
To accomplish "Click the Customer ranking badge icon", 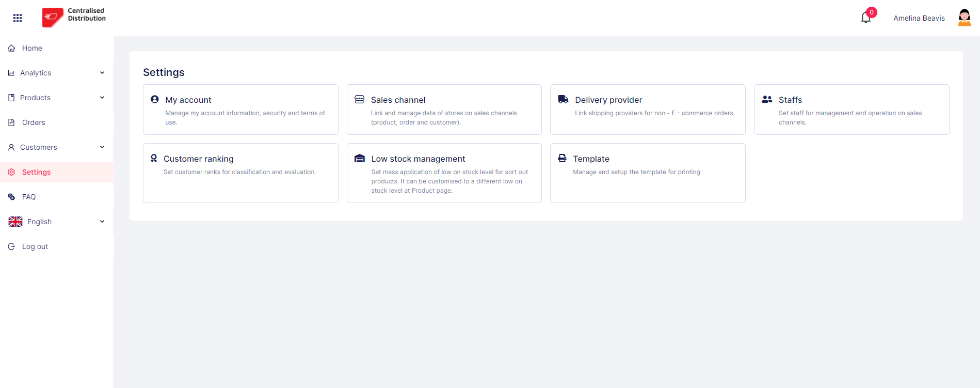I will coord(154,159).
